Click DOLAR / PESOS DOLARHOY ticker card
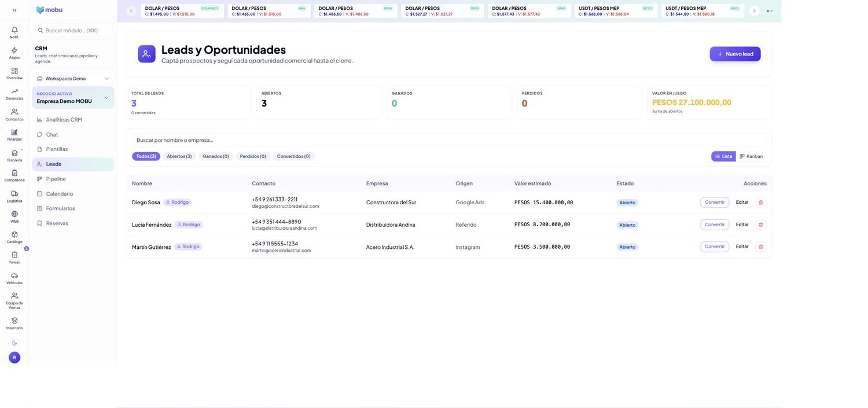Screen dimensions: 868x408 [x=182, y=11]
